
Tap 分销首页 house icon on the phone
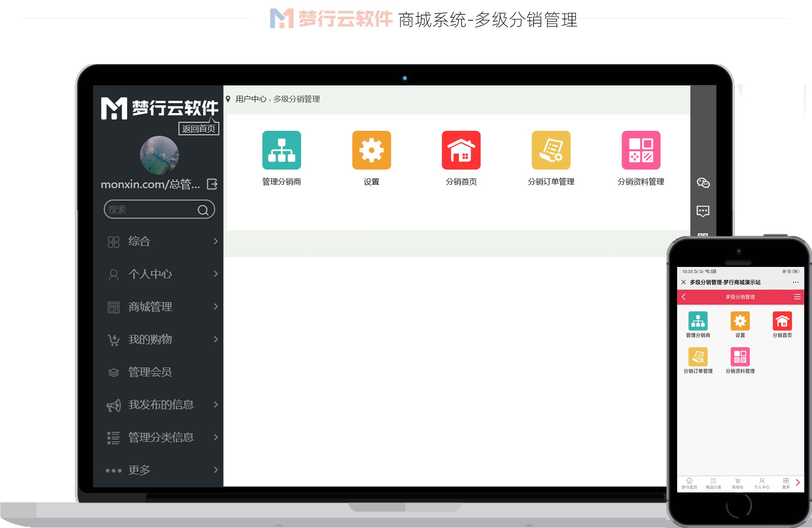click(x=782, y=321)
